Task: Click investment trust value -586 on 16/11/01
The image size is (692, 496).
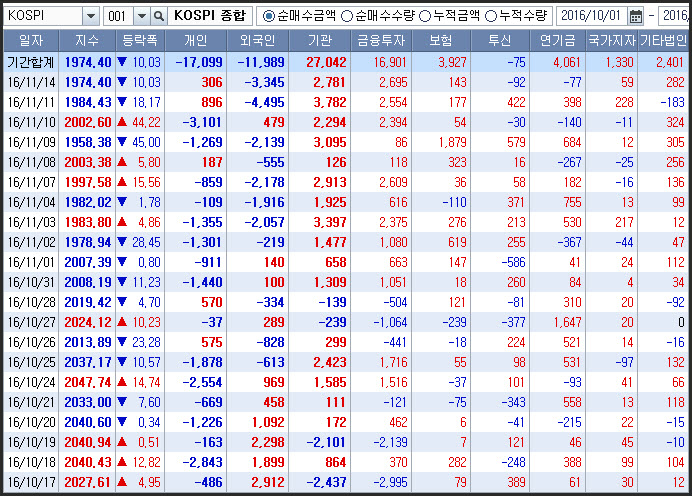Action: (x=513, y=262)
